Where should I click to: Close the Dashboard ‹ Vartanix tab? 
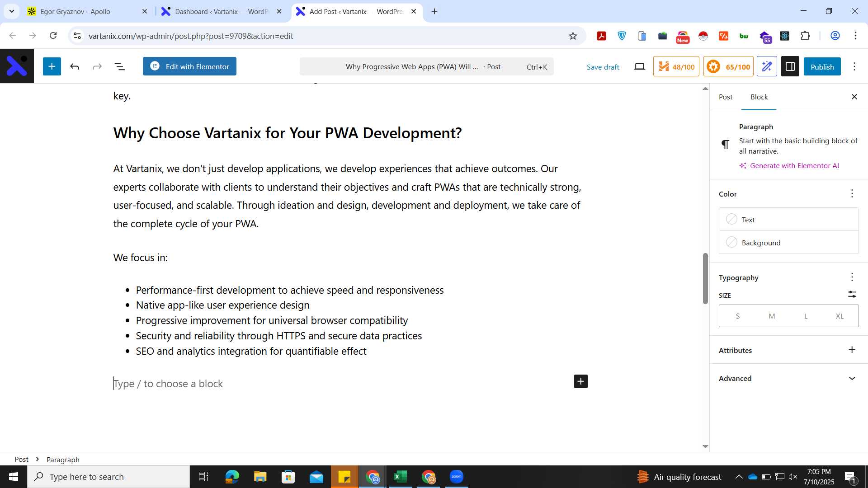[x=279, y=11]
